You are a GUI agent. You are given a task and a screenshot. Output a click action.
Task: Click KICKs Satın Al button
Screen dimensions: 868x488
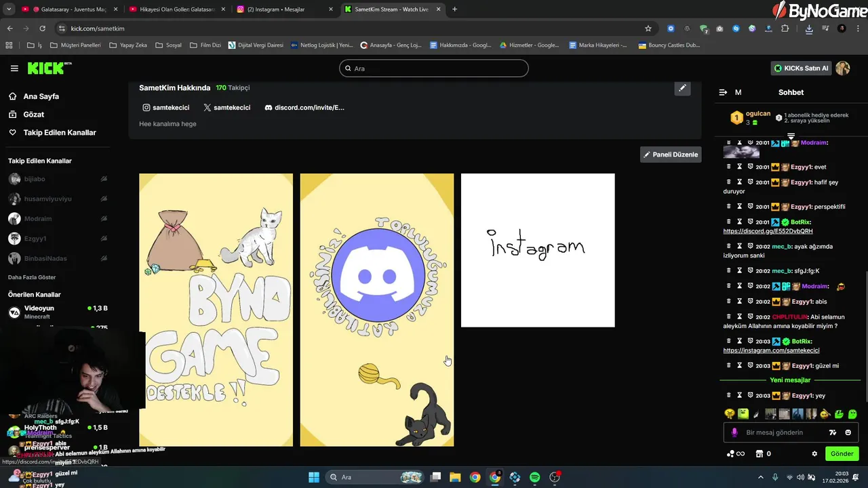[x=802, y=68]
